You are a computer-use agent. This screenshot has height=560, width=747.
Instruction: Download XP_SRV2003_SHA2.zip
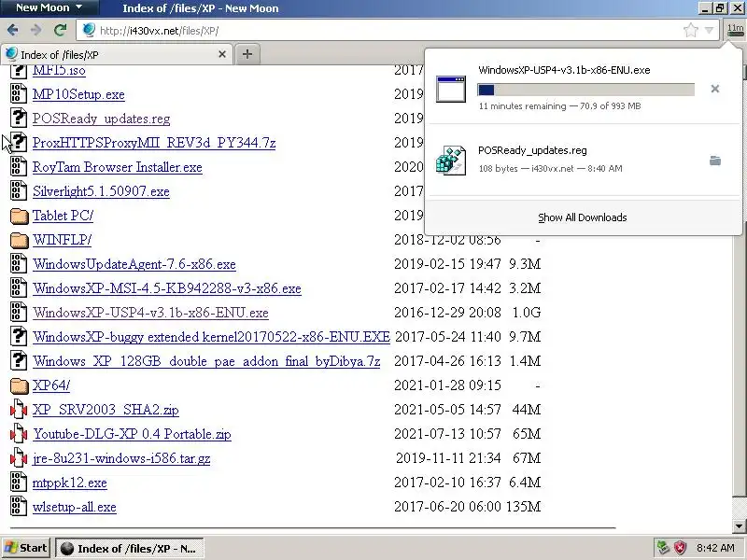(x=106, y=410)
